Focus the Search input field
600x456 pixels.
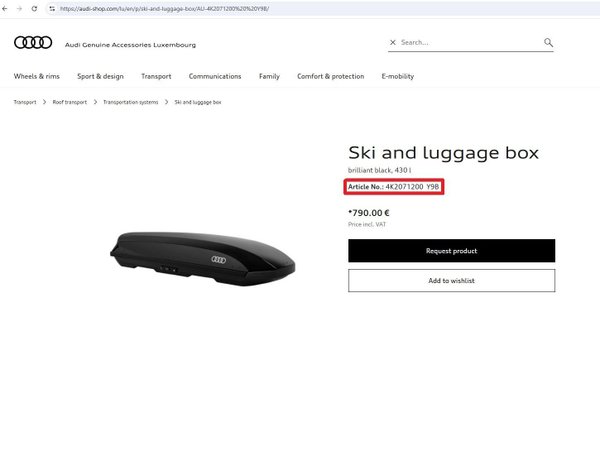(x=470, y=42)
